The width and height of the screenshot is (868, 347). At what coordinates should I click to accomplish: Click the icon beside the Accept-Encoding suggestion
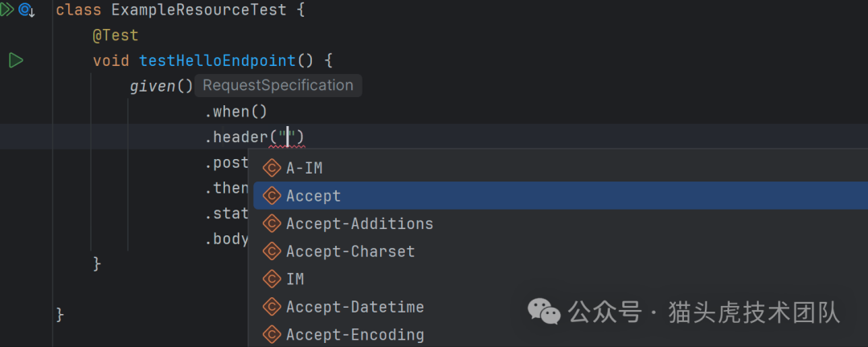[x=272, y=334]
